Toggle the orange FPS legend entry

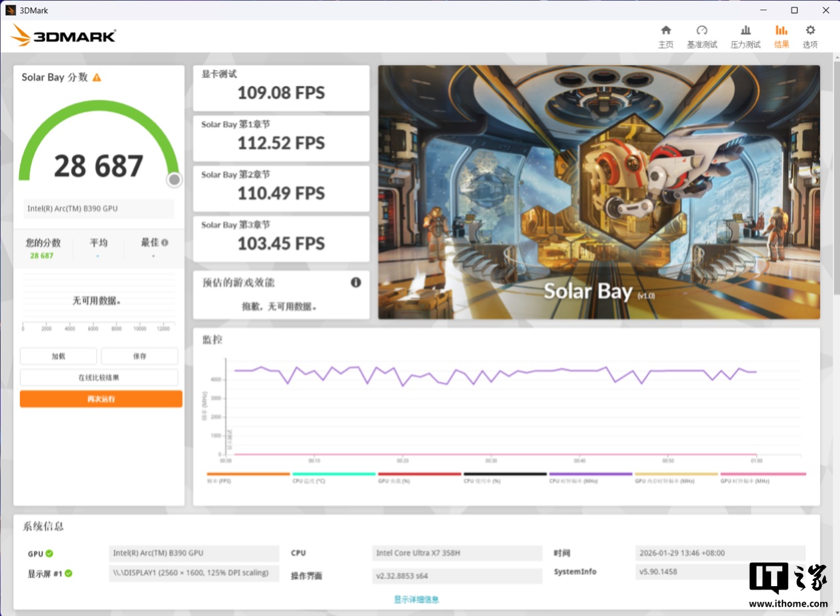pyautogui.click(x=248, y=478)
